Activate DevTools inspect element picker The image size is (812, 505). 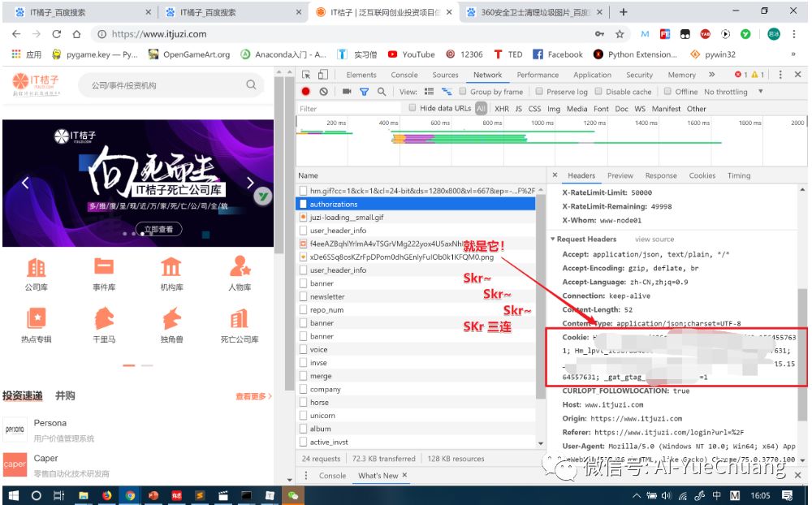(x=307, y=75)
